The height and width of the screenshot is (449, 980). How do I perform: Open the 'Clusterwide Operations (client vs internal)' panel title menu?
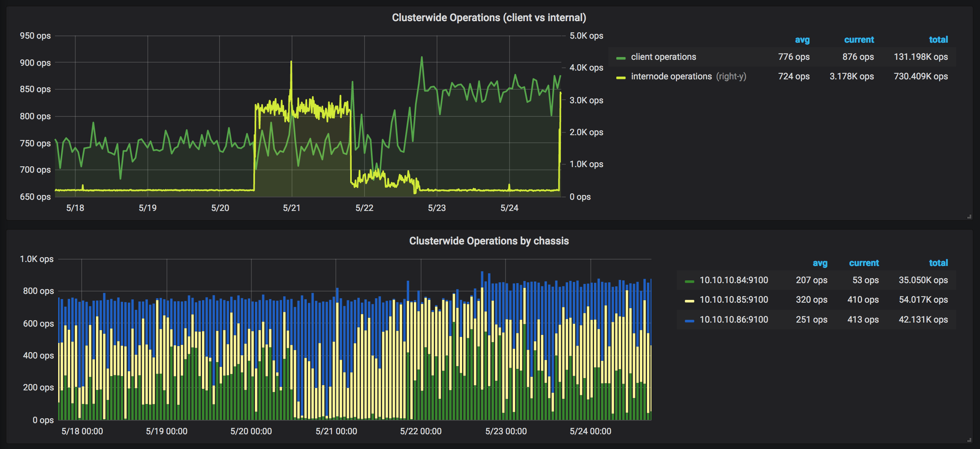(x=489, y=18)
